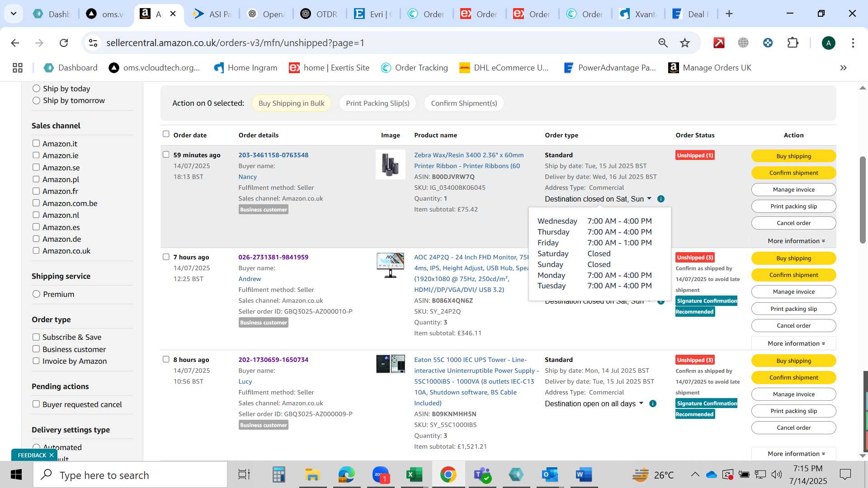868x488 pixels.
Task: Click info icon beside Destination open on all days
Action: 653,404
